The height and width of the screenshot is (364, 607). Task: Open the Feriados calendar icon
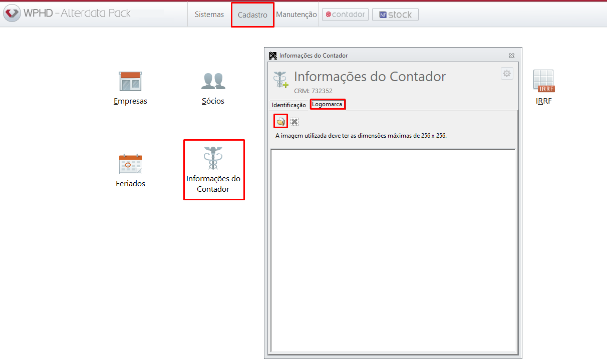131,170
